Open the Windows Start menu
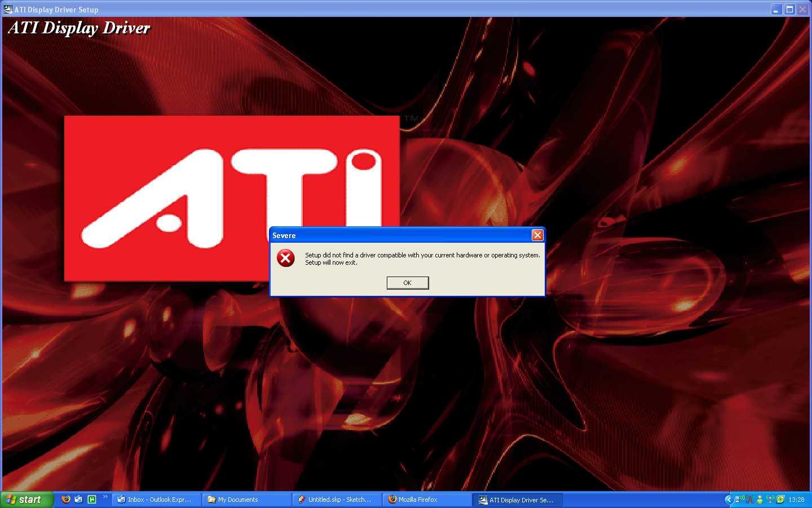This screenshot has height=508, width=812. coord(26,500)
